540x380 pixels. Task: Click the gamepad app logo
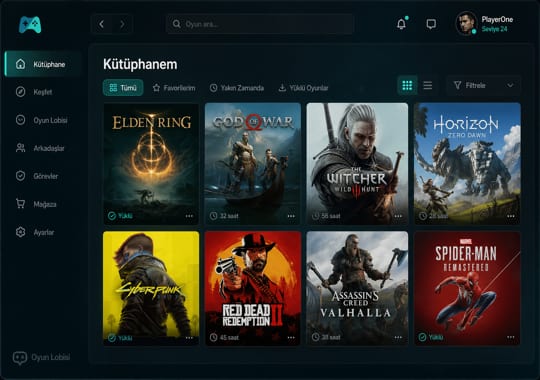(30, 24)
